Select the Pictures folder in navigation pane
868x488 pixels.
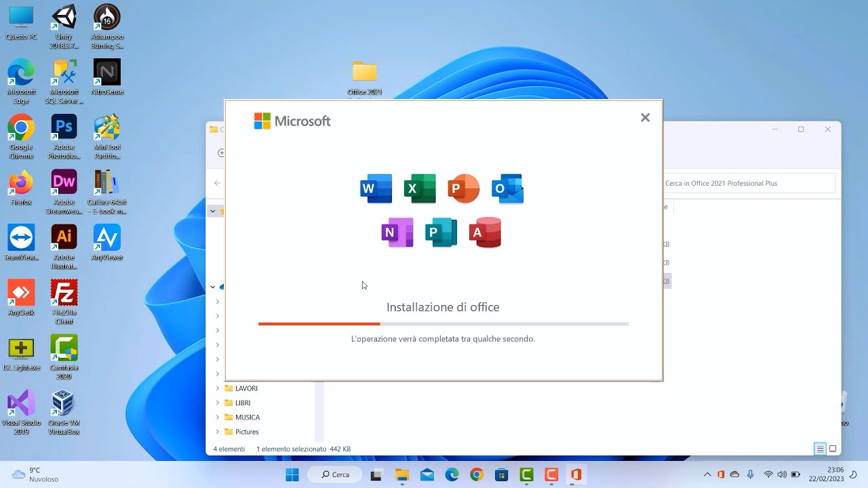pos(241,432)
